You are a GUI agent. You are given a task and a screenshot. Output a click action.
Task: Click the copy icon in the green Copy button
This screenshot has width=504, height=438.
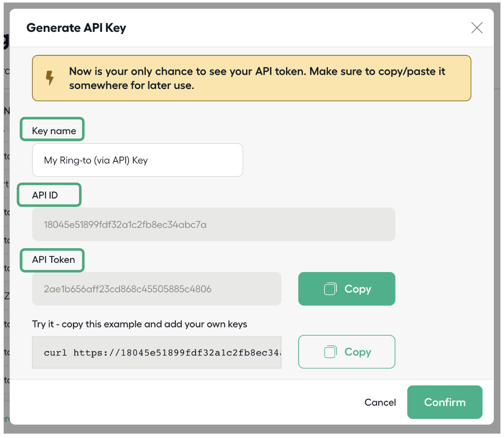330,289
